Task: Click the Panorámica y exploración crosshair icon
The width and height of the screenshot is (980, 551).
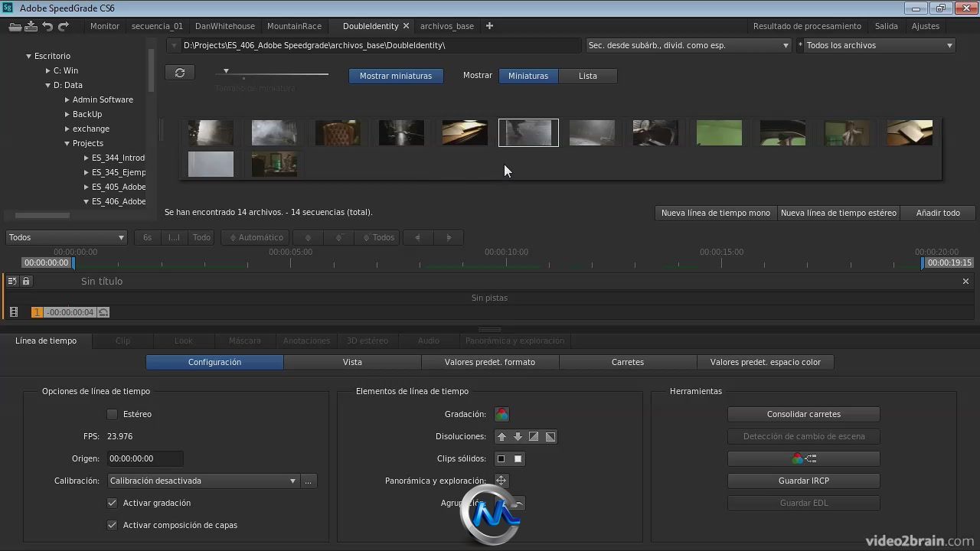Action: click(501, 481)
